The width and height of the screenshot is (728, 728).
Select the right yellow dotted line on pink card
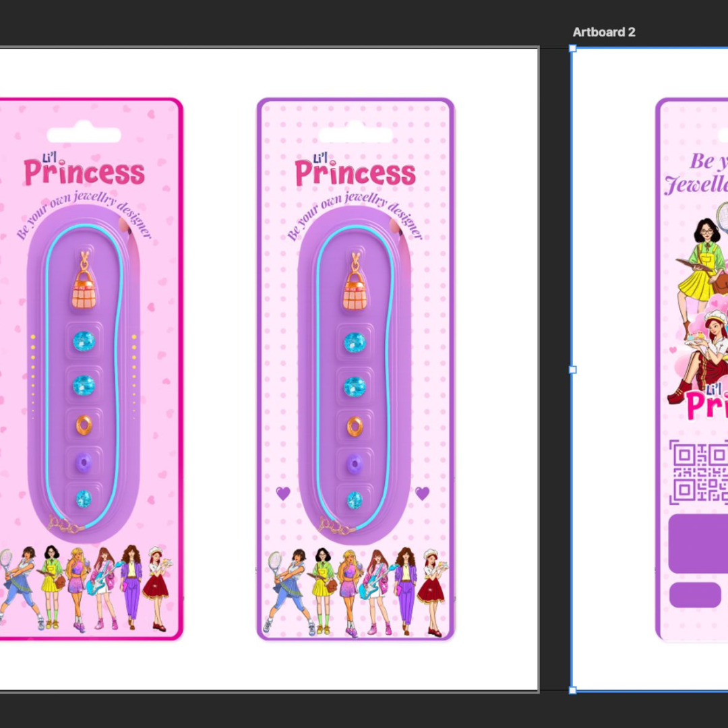[x=134, y=377]
